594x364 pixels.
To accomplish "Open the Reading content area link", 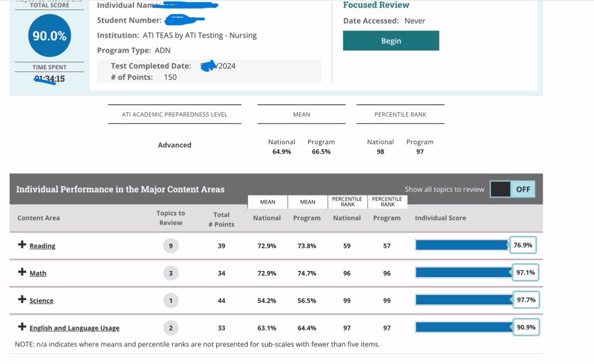I will 42,246.
